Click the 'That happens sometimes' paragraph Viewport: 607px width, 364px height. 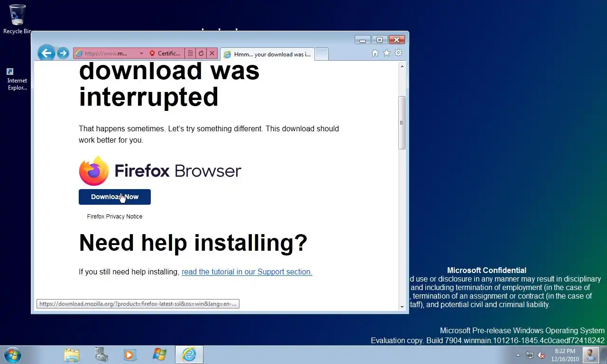[x=209, y=134]
